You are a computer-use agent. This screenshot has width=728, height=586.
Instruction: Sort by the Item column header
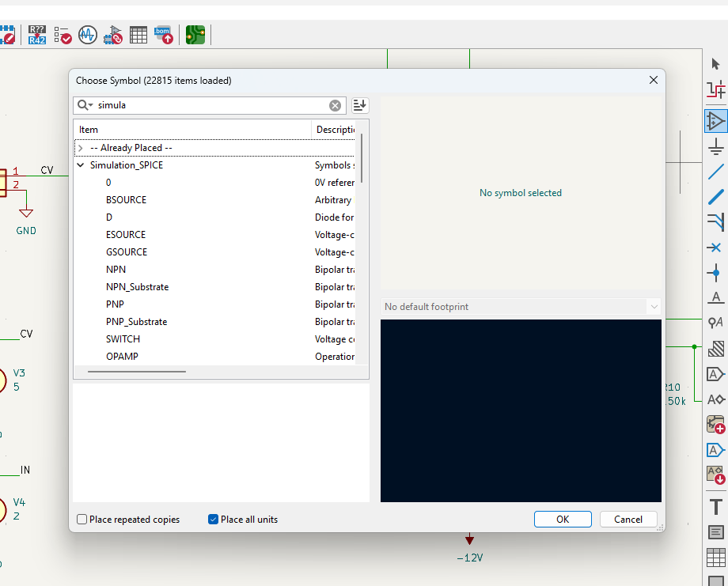coord(192,130)
